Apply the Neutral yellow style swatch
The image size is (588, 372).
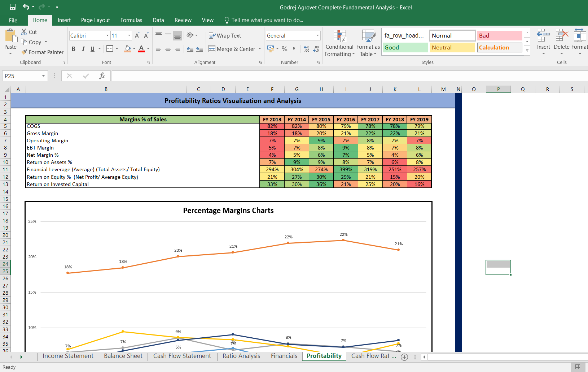pyautogui.click(x=452, y=47)
